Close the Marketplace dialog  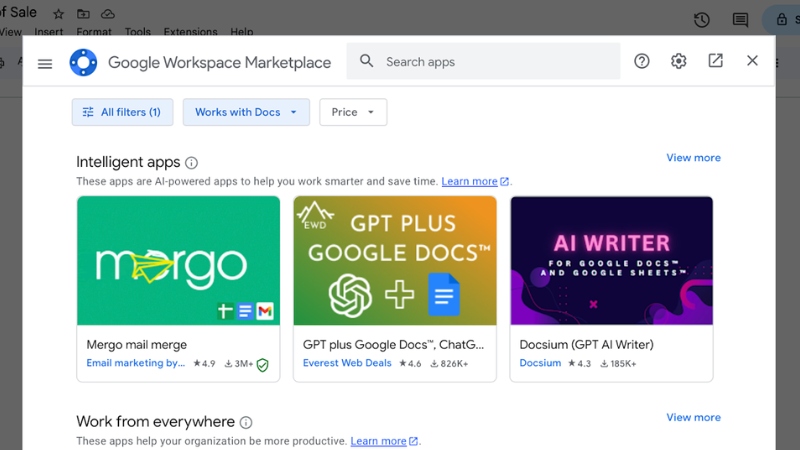752,61
